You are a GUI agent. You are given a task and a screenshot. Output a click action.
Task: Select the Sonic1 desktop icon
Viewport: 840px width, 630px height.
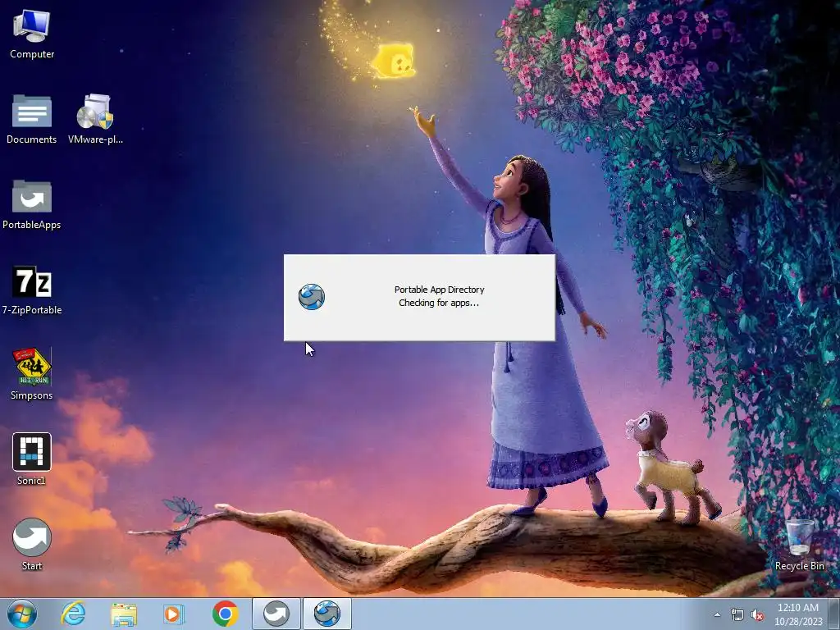point(32,459)
